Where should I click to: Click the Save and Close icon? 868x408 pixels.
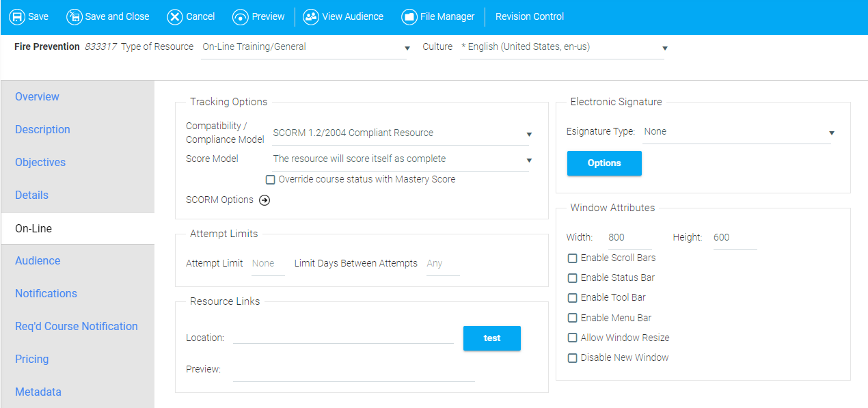tap(74, 17)
